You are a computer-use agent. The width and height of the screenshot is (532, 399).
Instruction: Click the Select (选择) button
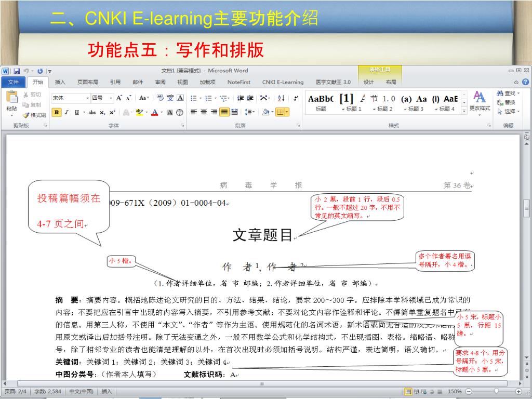point(508,111)
